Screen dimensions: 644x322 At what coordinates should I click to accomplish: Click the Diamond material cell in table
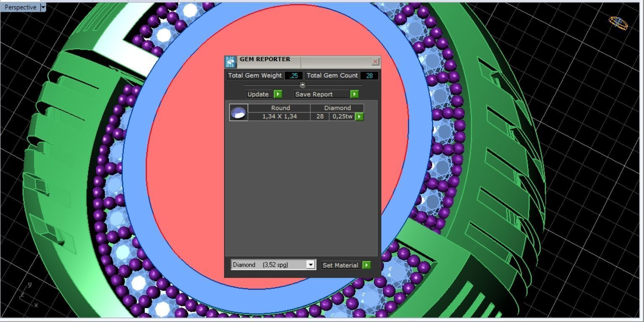click(337, 108)
